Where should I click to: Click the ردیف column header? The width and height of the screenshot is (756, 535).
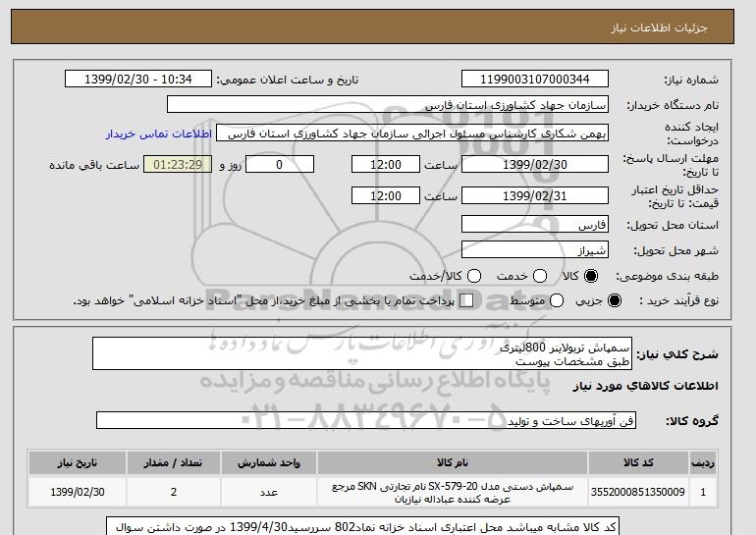point(703,462)
